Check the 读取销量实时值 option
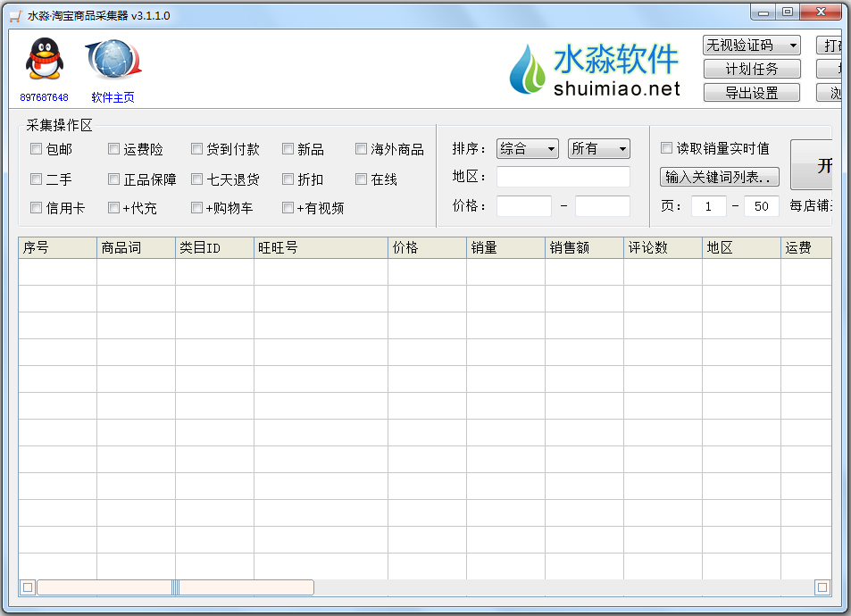The width and height of the screenshot is (851, 616). point(666,148)
